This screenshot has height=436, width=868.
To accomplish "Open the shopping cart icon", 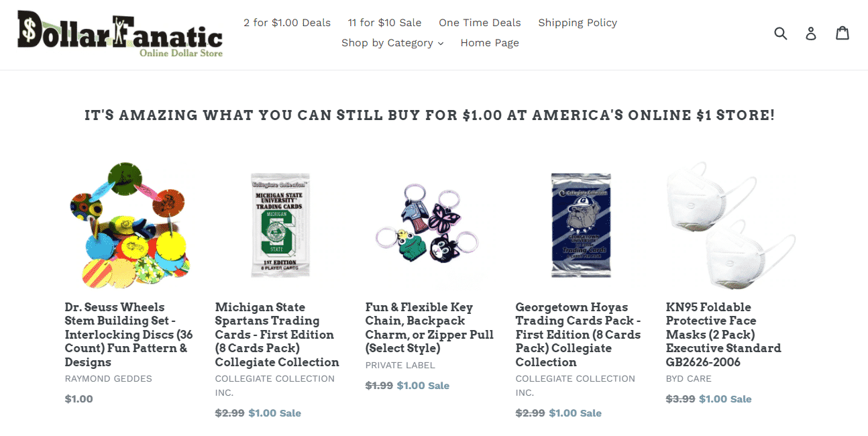I will point(843,32).
